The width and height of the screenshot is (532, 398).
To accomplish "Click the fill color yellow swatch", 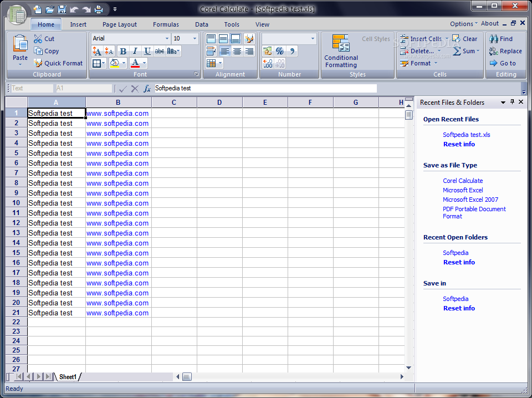I will (x=115, y=63).
